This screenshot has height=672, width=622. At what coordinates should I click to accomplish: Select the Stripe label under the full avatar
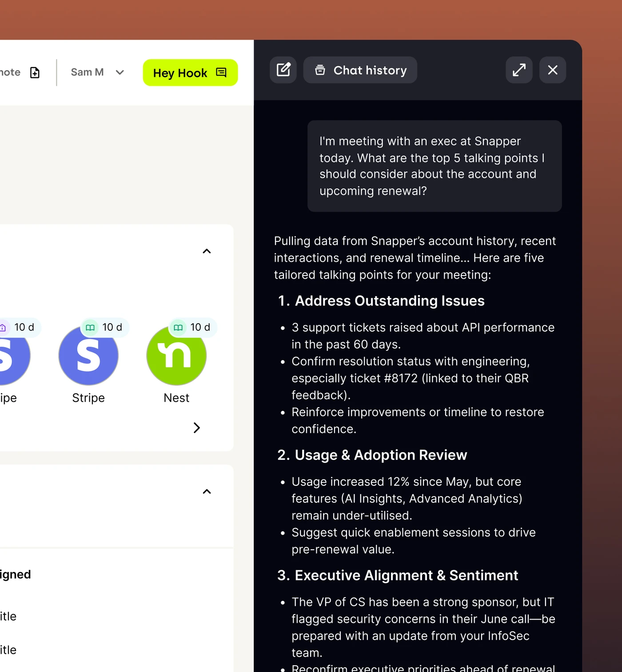tap(88, 398)
